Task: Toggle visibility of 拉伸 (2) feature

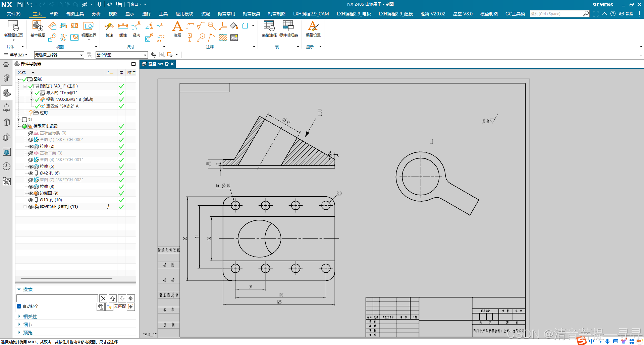Action: click(31, 146)
